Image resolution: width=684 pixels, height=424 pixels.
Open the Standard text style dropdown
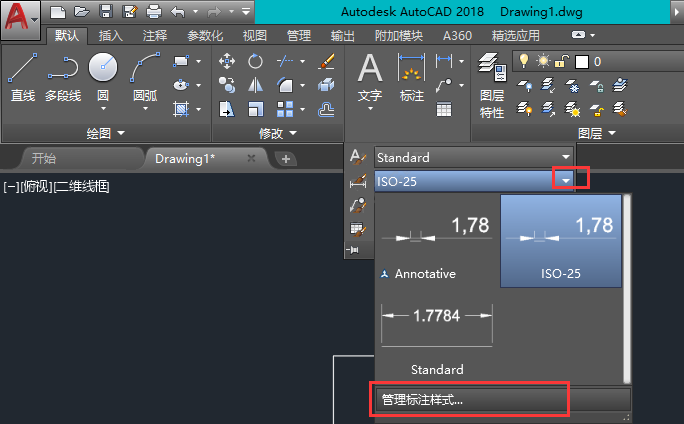(x=474, y=157)
